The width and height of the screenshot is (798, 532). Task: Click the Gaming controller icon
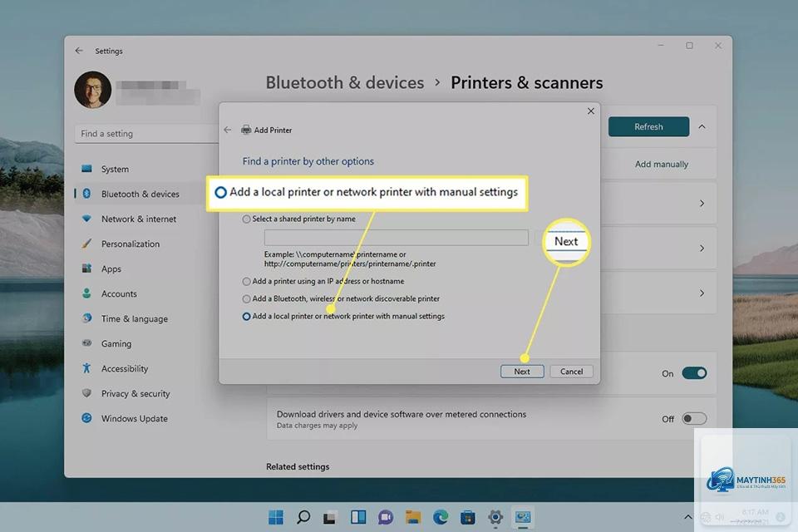coord(86,343)
